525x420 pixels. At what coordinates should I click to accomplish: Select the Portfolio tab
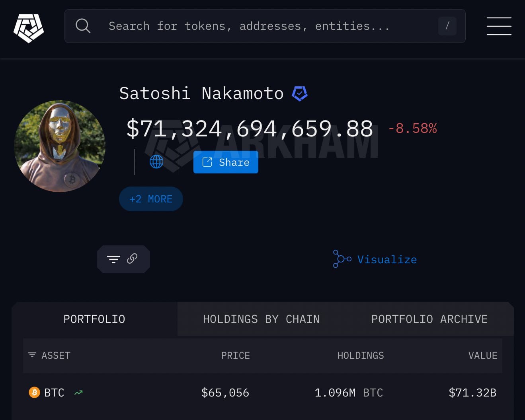pyautogui.click(x=94, y=319)
